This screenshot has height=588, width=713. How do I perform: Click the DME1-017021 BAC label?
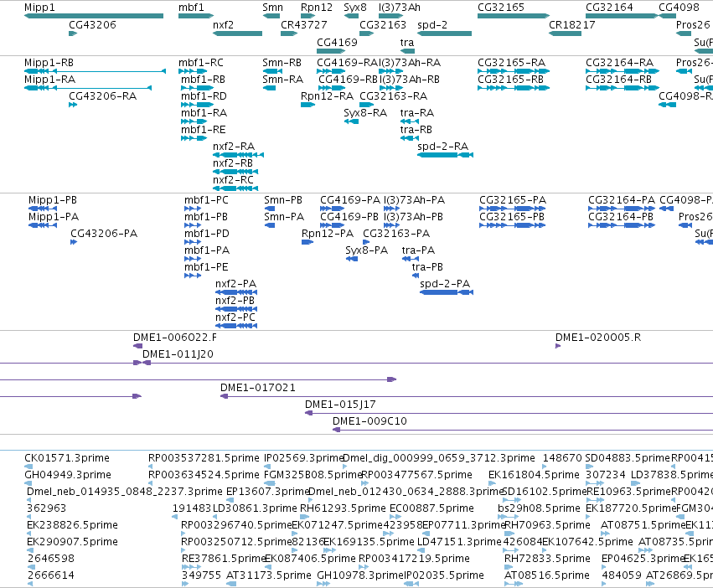coord(258,388)
